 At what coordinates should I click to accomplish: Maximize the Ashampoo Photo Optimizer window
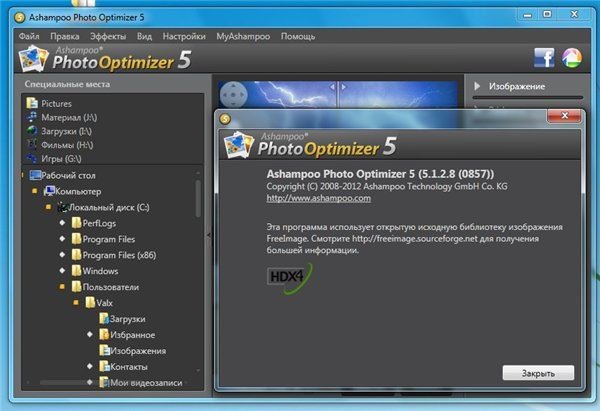point(548,15)
